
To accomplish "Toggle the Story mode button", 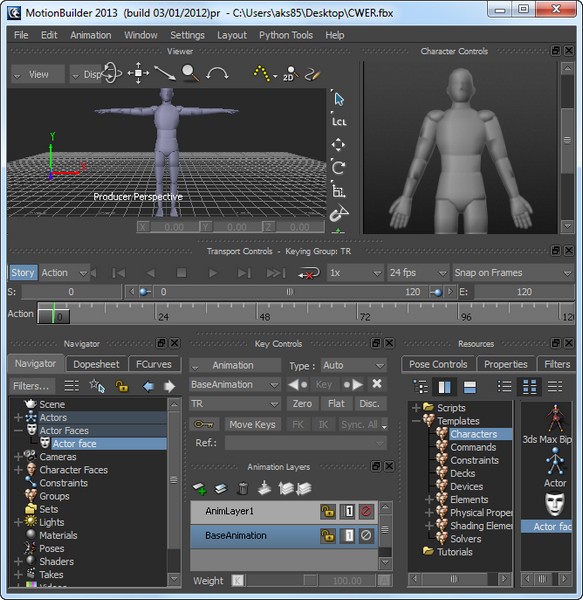I will (23, 272).
